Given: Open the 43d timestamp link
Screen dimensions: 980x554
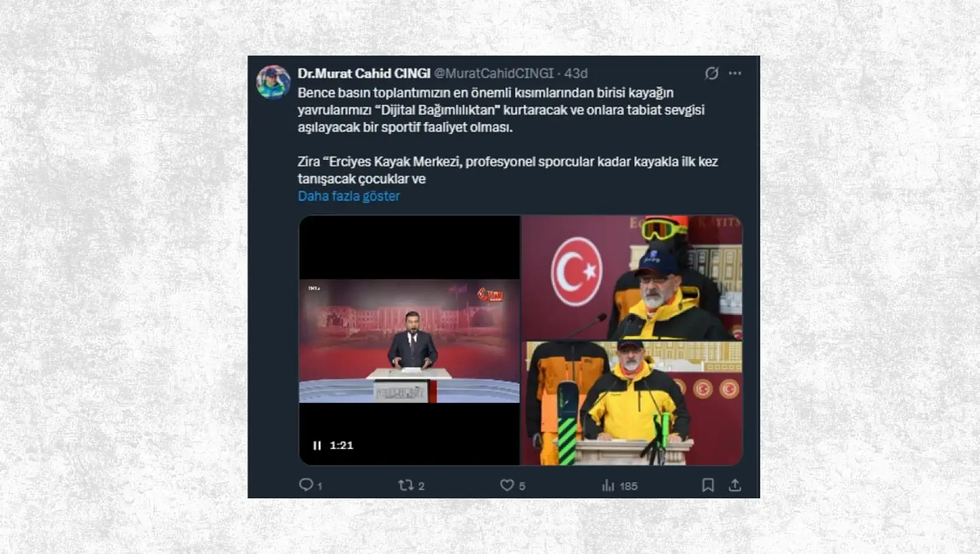Looking at the screenshot, I should coord(576,73).
